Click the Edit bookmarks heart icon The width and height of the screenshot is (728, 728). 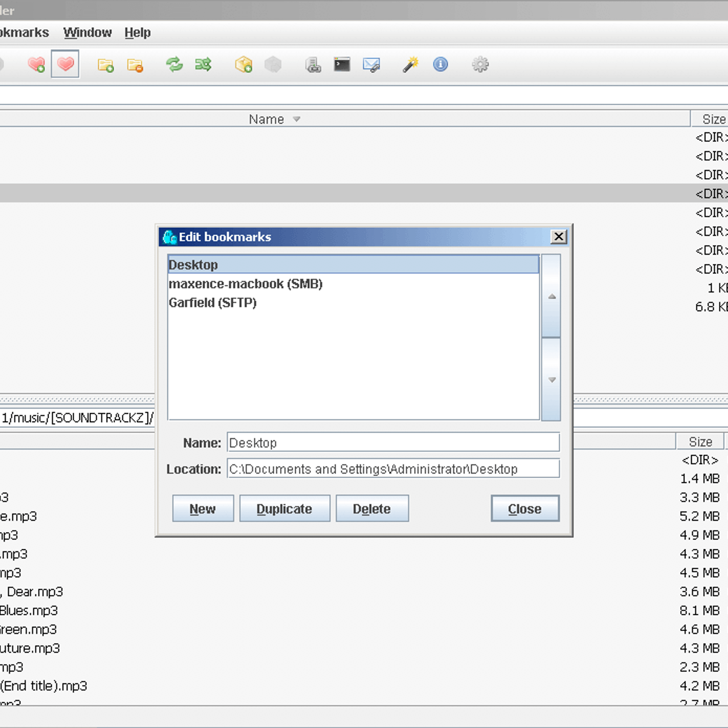tap(65, 64)
